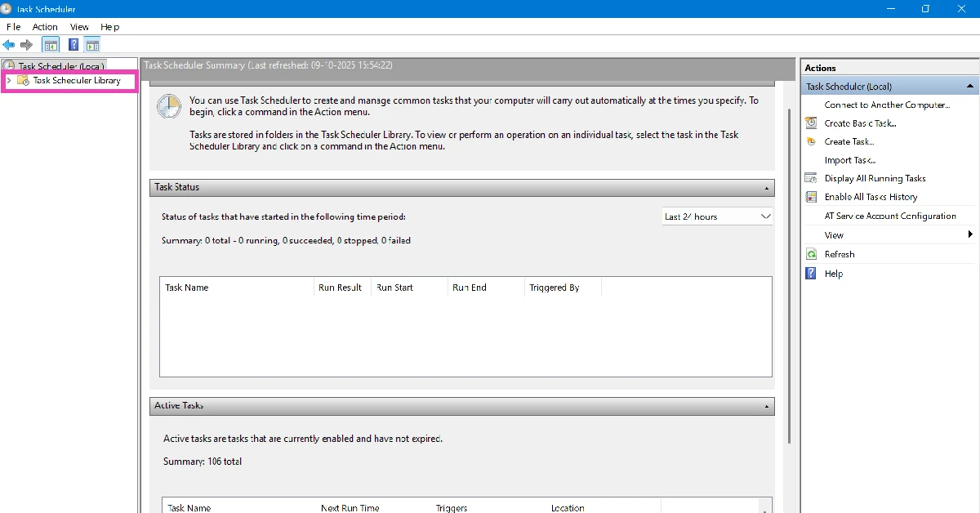Expand the Task Scheduler Library tree node
980x513 pixels.
coord(9,81)
